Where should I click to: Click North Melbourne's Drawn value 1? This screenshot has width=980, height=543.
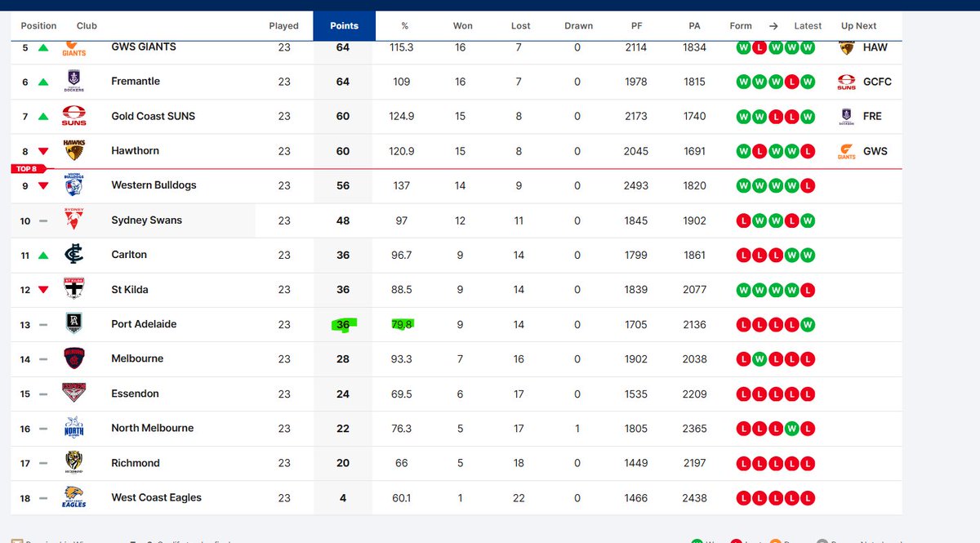point(577,428)
